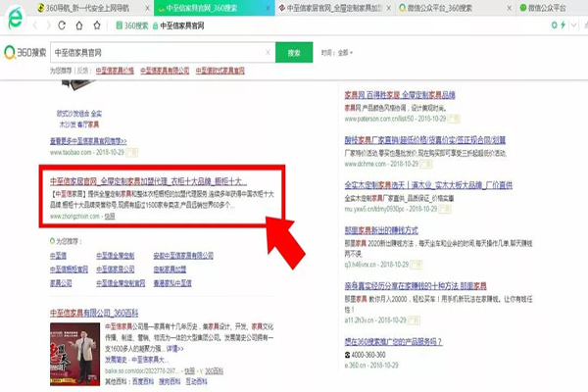This screenshot has height=392, width=588.
Task: Click the 为您推荐 green circle icon
Action: (53, 241)
